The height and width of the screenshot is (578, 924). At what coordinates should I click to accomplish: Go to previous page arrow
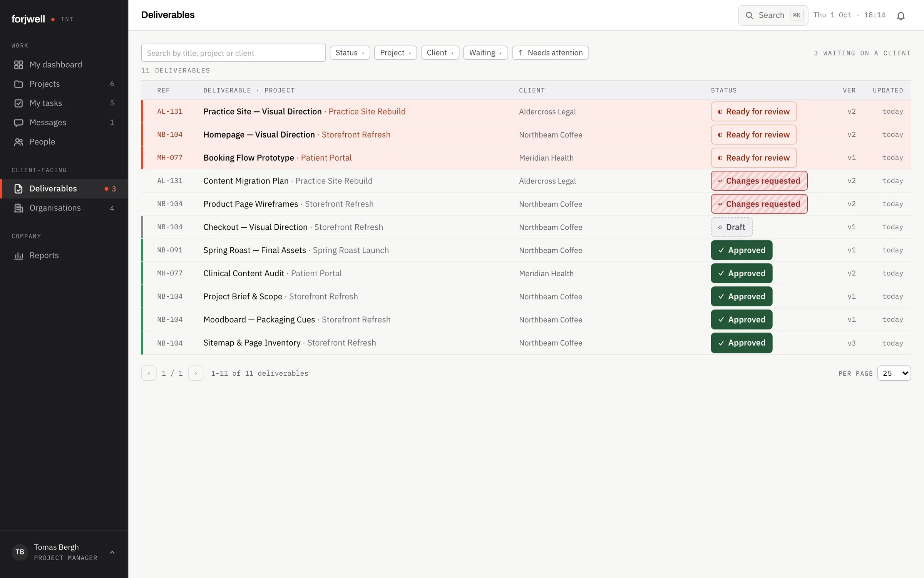(149, 373)
